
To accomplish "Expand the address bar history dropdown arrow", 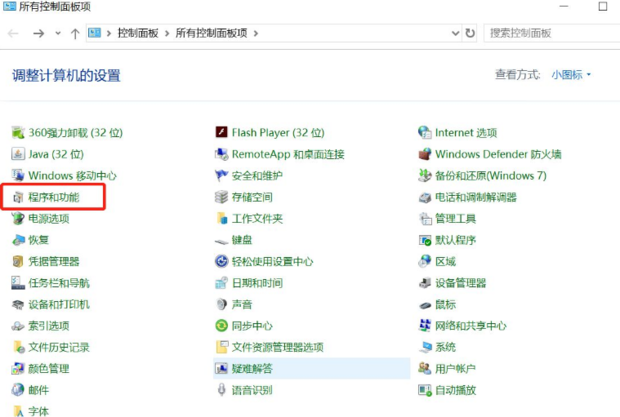I will [x=456, y=33].
